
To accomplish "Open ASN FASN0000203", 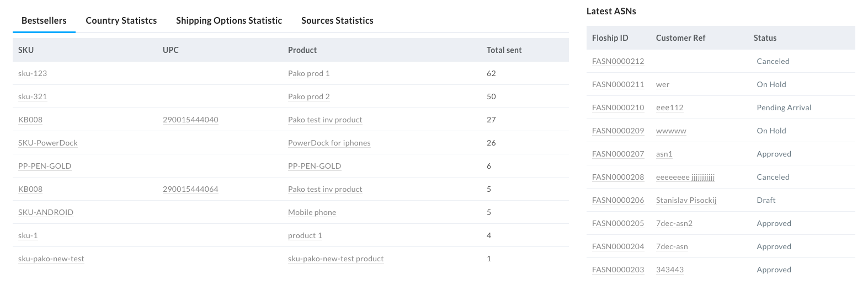I will coord(618,270).
